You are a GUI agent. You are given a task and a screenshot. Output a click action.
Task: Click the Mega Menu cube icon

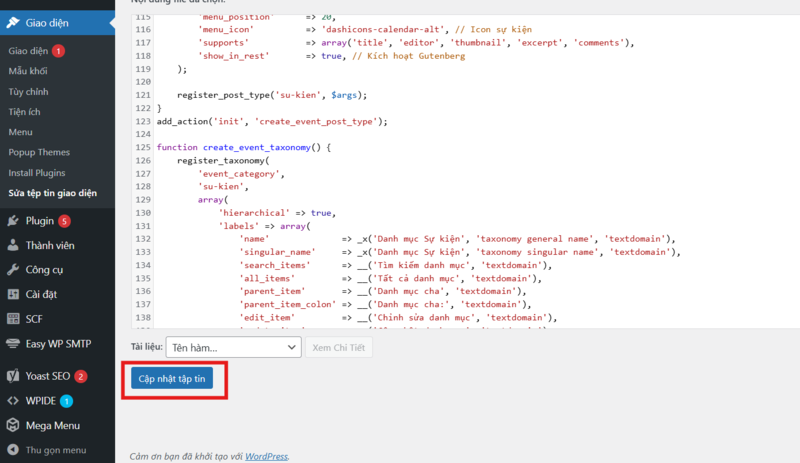point(13,425)
